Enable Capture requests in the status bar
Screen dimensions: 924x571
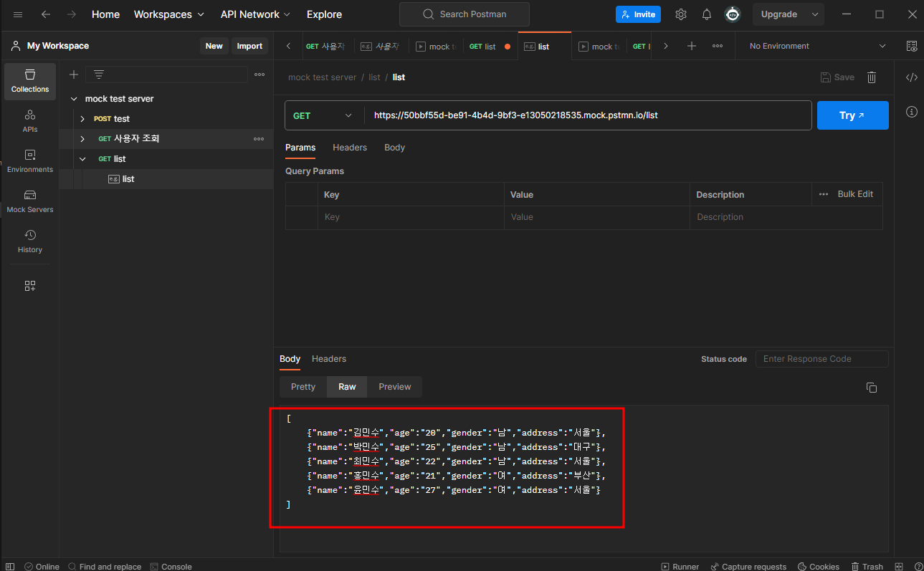pyautogui.click(x=748, y=566)
